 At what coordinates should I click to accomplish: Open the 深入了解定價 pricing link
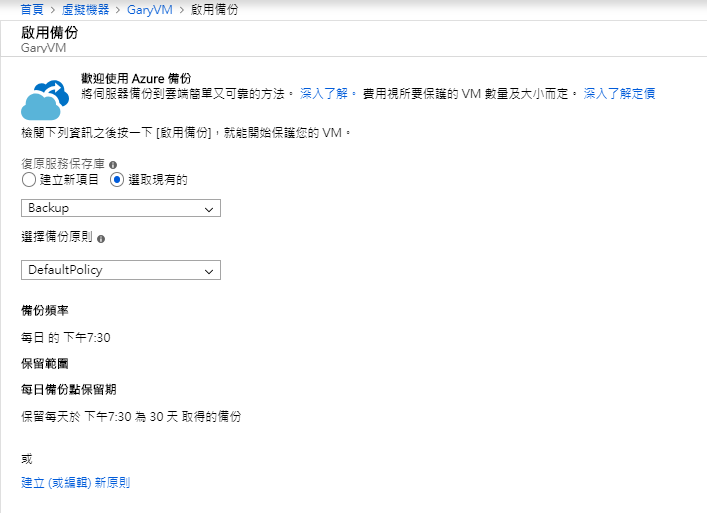pyautogui.click(x=619, y=94)
